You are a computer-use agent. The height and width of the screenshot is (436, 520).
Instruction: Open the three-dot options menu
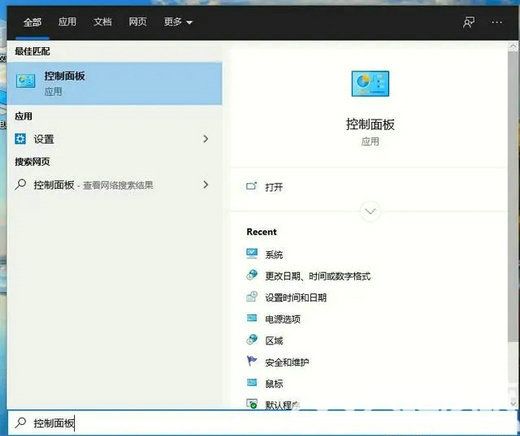pos(497,22)
